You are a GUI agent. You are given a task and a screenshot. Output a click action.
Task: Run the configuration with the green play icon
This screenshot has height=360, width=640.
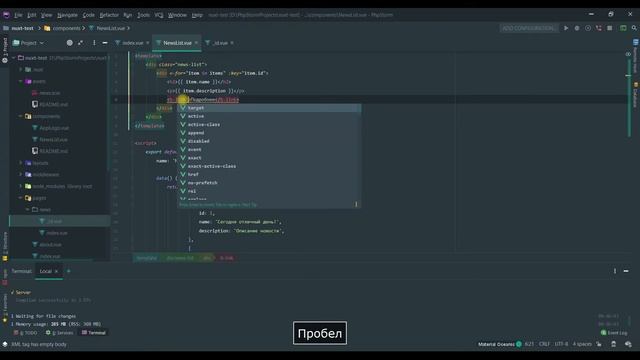coord(566,28)
